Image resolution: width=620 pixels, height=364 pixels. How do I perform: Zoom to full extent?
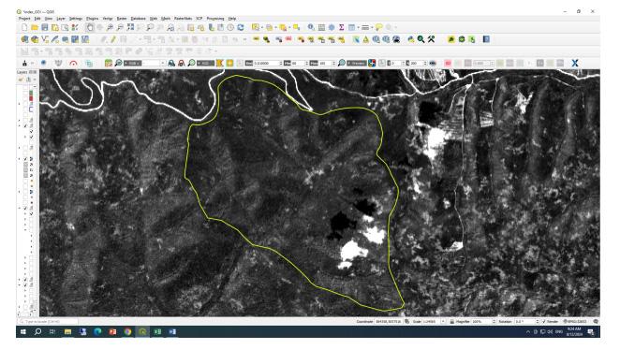tap(130, 27)
